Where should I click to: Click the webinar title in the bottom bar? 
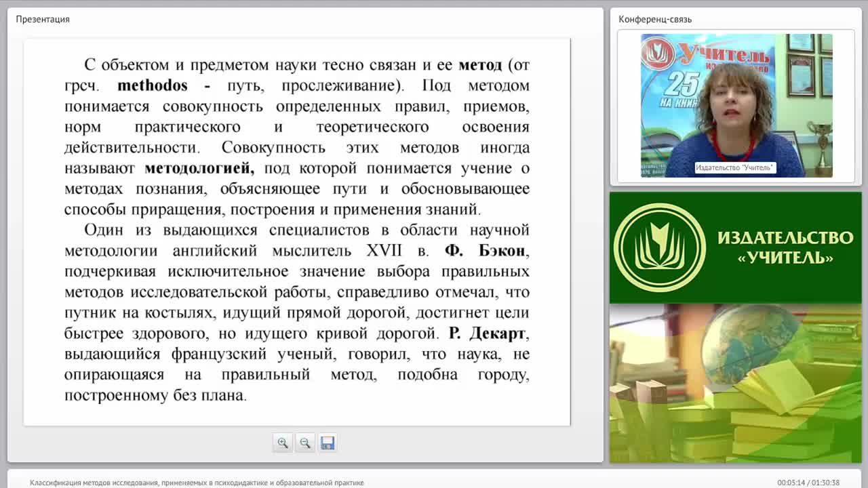197,483
